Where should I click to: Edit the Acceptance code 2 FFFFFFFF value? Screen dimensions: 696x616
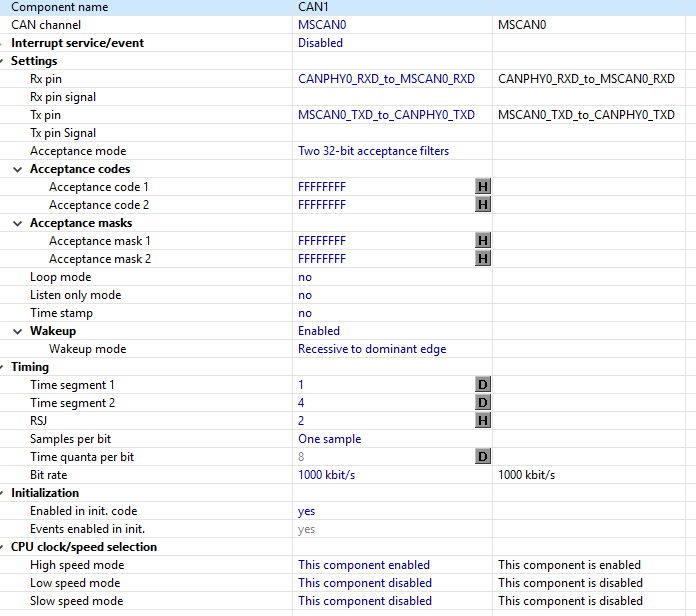322,205
